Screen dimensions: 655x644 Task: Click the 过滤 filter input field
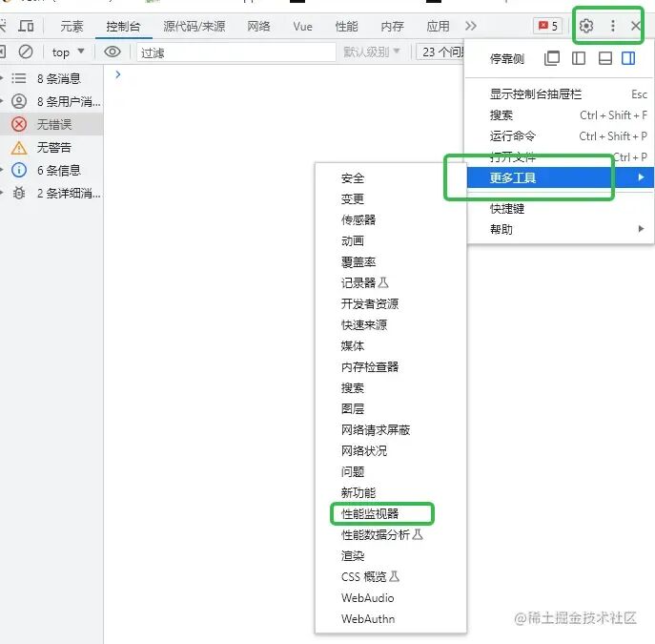pos(236,52)
